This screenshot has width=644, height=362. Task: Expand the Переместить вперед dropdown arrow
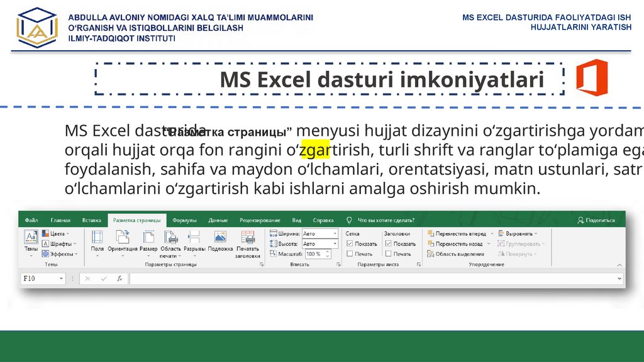click(492, 234)
